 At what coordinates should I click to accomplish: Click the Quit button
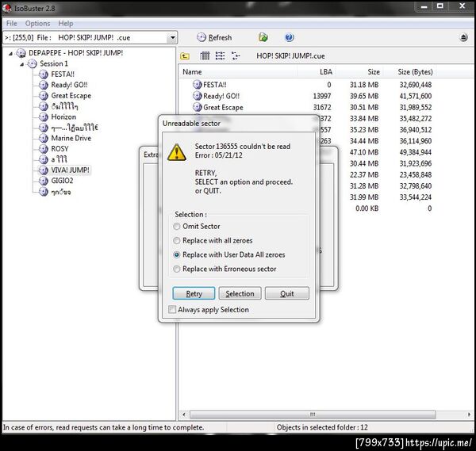(287, 293)
